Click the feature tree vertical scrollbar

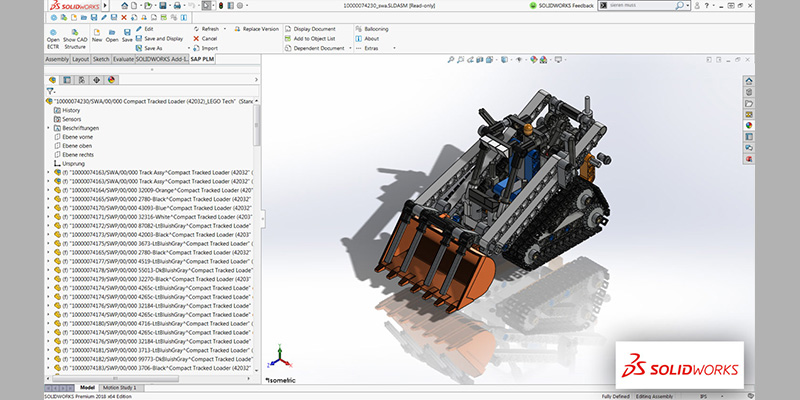257,125
